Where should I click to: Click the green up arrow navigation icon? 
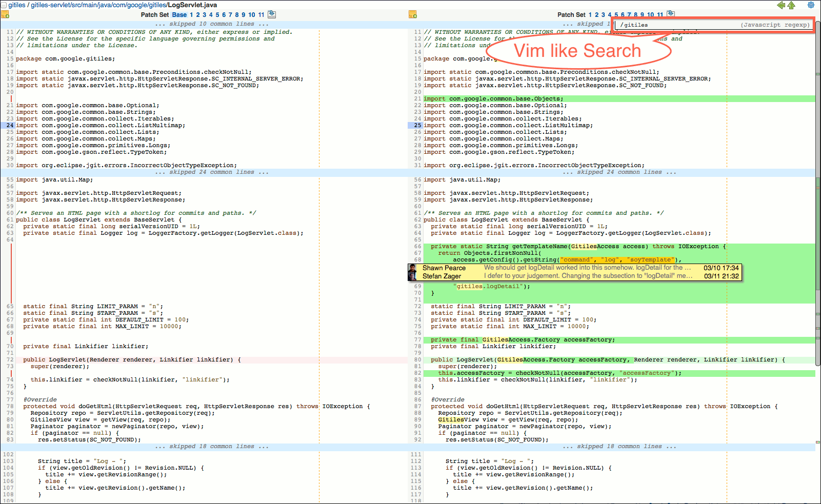(791, 5)
